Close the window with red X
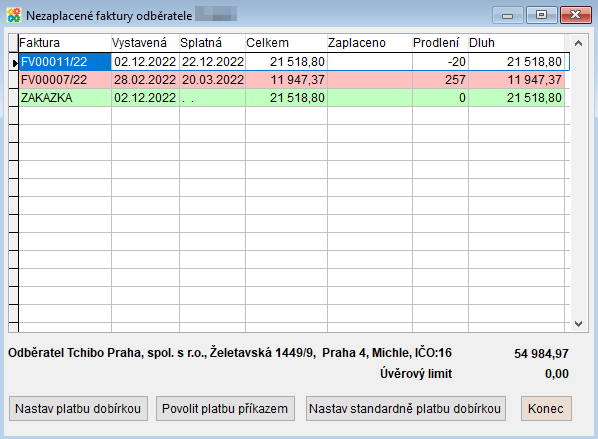 click(x=575, y=16)
